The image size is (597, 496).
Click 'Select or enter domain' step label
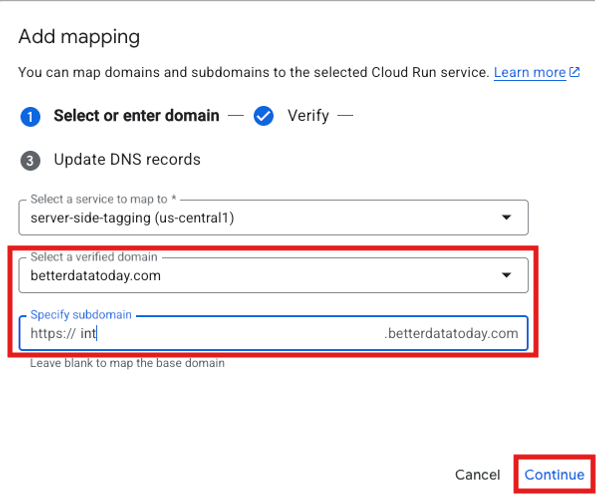pos(136,116)
